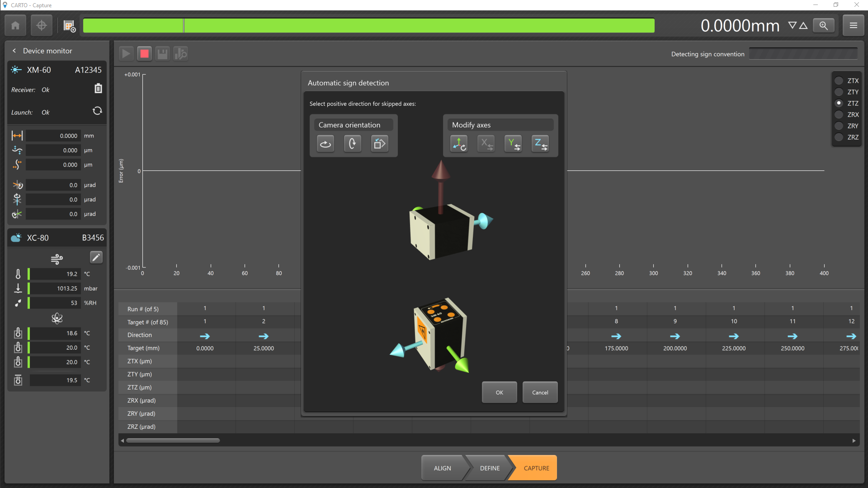Select the ZTX radio button

pos(839,81)
